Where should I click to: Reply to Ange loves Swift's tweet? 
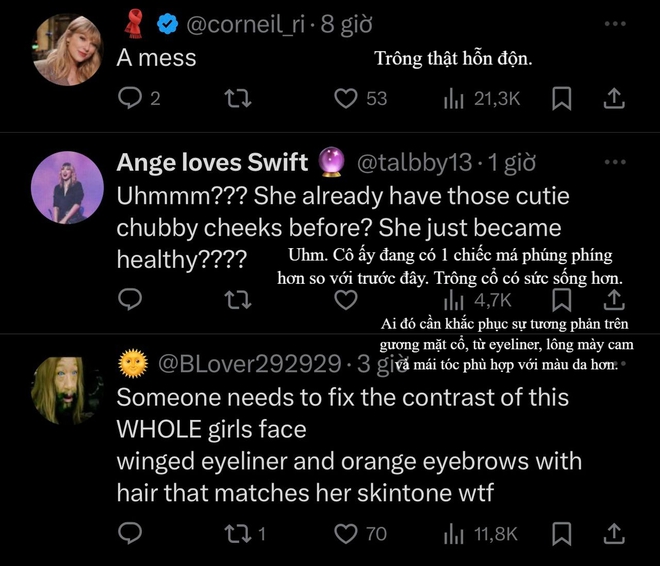pos(131,299)
